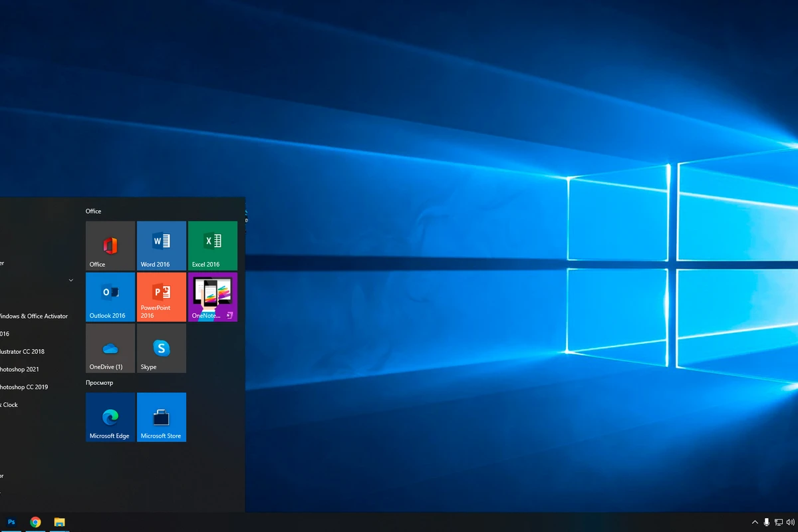Expand the folder chevron in app list
Viewport: 798px width, 532px height.
point(71,281)
